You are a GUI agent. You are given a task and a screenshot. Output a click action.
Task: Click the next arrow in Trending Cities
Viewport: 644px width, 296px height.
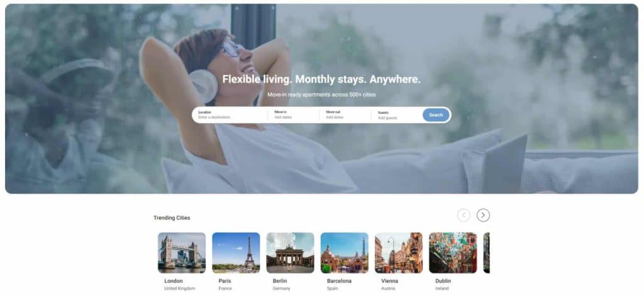click(483, 215)
